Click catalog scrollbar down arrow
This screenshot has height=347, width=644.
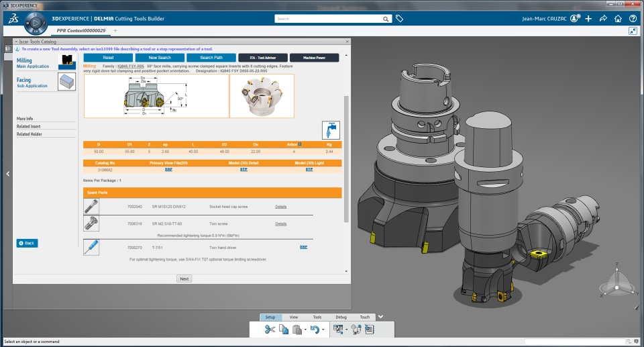pos(346,271)
